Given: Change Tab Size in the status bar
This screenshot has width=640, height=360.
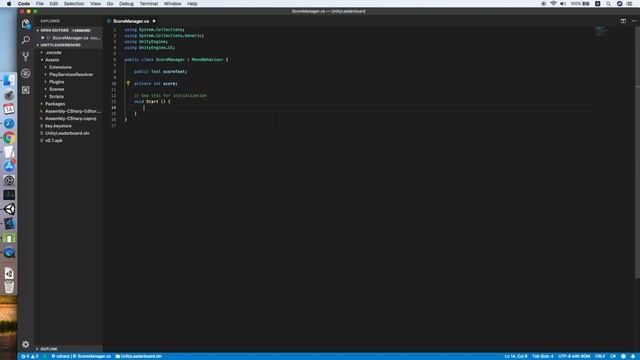Looking at the screenshot, I should (542, 356).
